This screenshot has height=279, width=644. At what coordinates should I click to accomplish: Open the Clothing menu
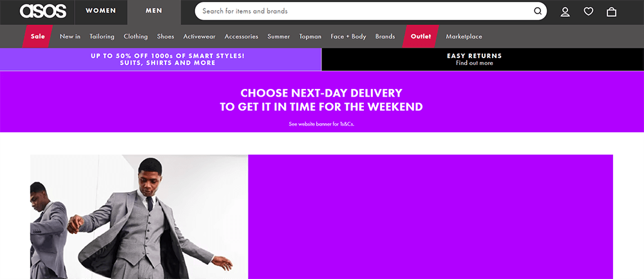[135, 36]
